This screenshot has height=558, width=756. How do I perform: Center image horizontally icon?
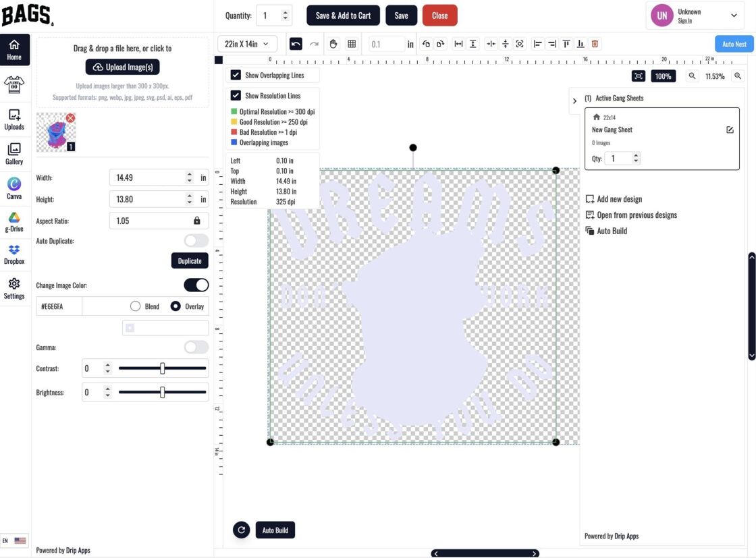coord(491,44)
